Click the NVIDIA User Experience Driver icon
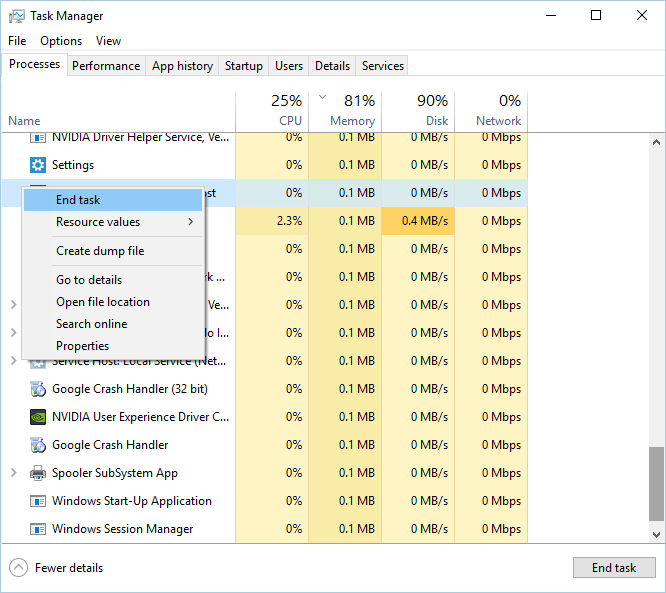Image resolution: width=666 pixels, height=593 pixels. [x=38, y=417]
